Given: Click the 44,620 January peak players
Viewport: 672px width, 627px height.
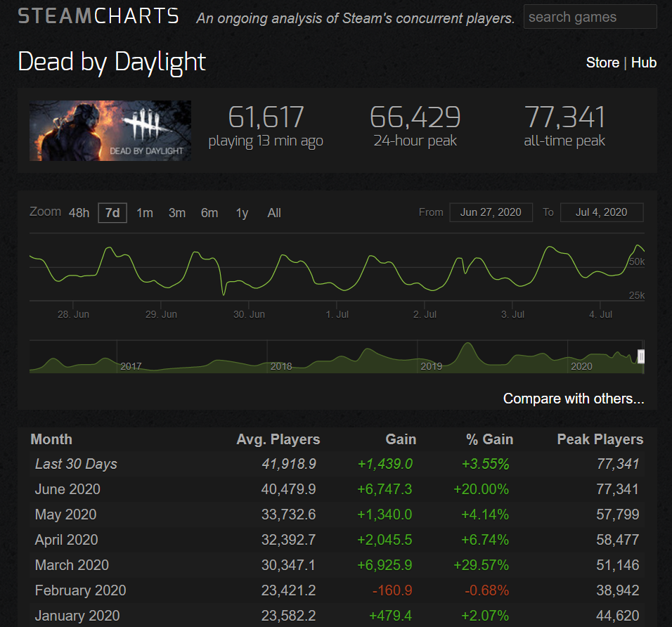Looking at the screenshot, I should click(618, 616).
